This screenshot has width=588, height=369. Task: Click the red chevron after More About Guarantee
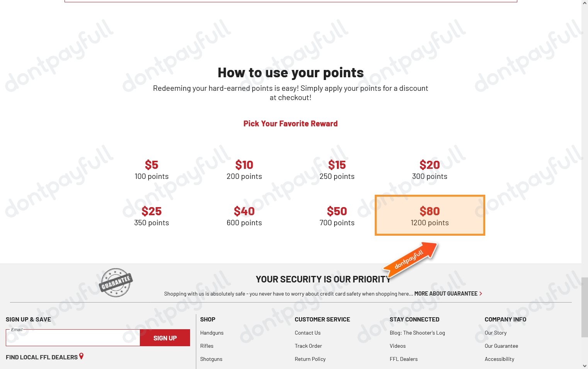[481, 294]
